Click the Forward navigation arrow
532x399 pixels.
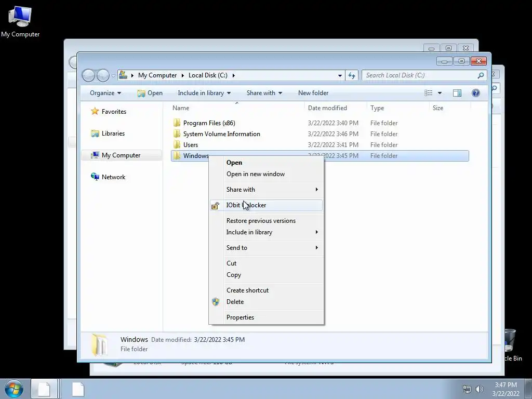coord(103,75)
